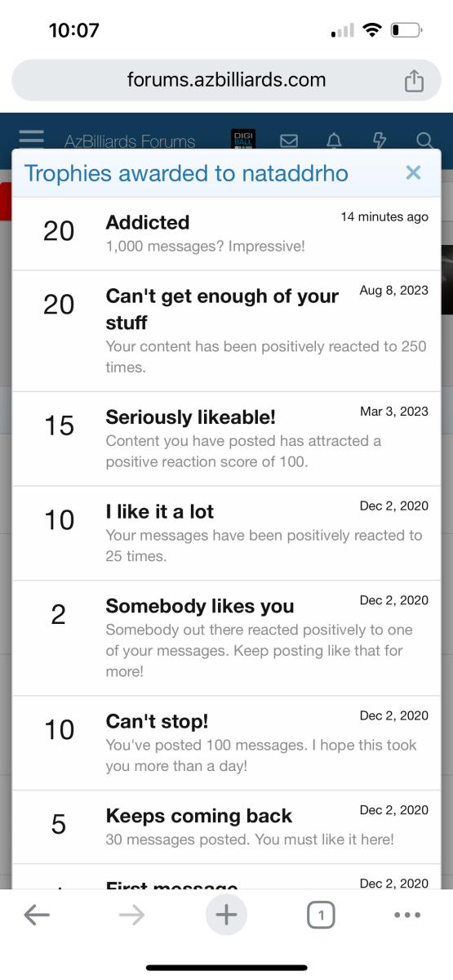Screen dimensions: 453x980
Task: Go back with browser back arrow
Action: [x=37, y=915]
